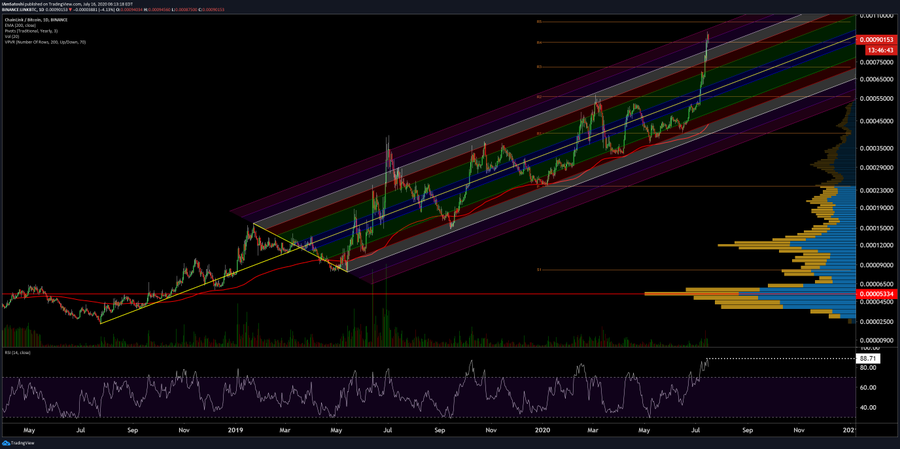Open the VPVR indicator legend entry
Viewport: 900px width, 449px height.
pos(45,42)
